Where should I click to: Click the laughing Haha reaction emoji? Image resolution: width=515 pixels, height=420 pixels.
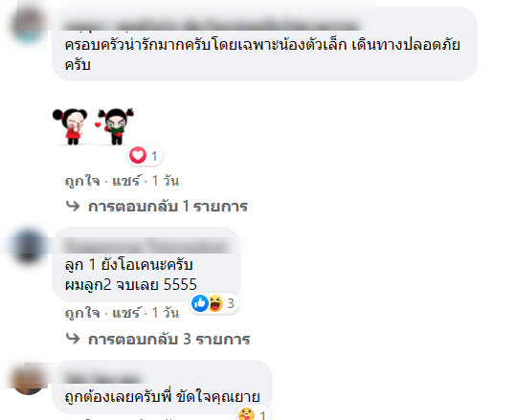[x=215, y=302]
